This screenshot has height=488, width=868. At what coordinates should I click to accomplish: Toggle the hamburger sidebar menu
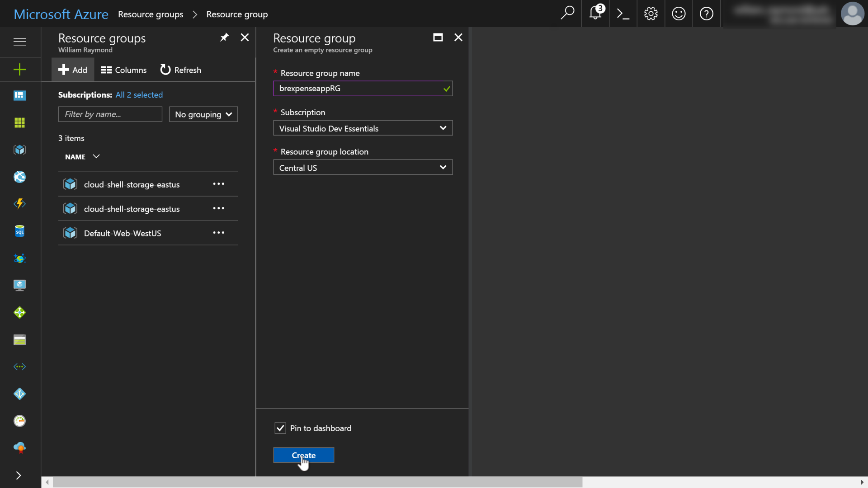pyautogui.click(x=19, y=42)
